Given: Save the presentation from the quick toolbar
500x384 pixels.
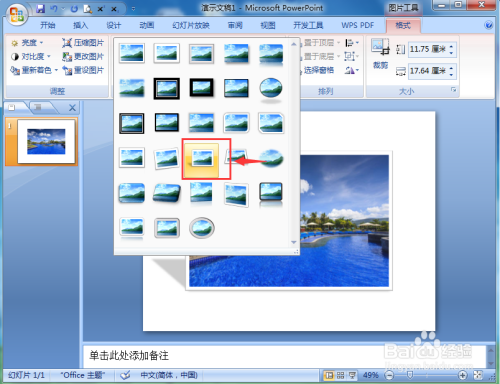Looking at the screenshot, I should 41,9.
